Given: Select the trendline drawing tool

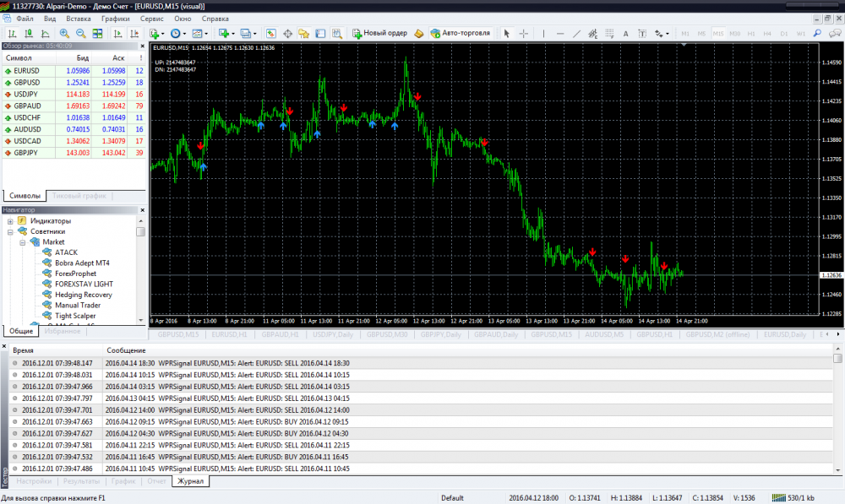Looking at the screenshot, I should click(x=576, y=34).
